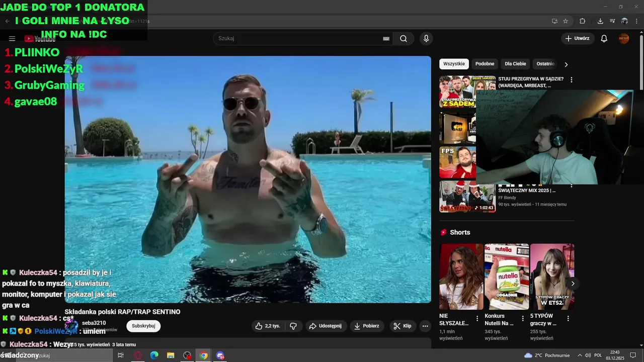The image size is (644, 362).
Task: Open the Chrome three-dot menu
Action: [x=636, y=21]
